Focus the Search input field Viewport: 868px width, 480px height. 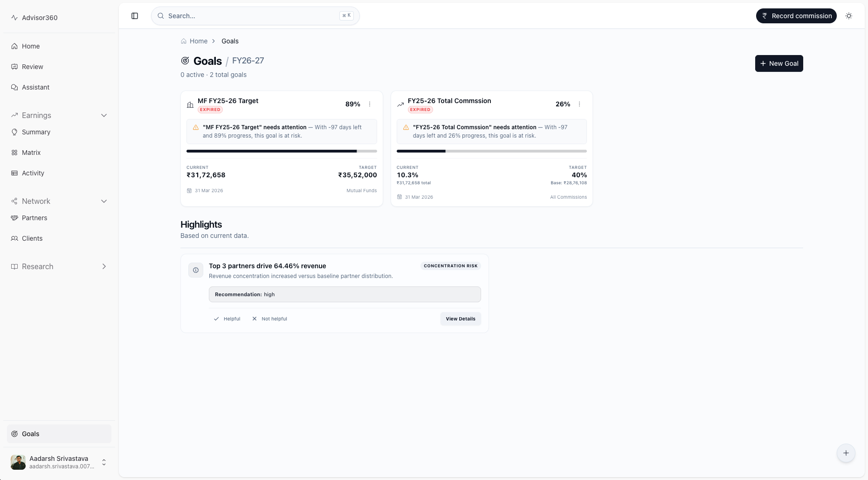tap(255, 16)
